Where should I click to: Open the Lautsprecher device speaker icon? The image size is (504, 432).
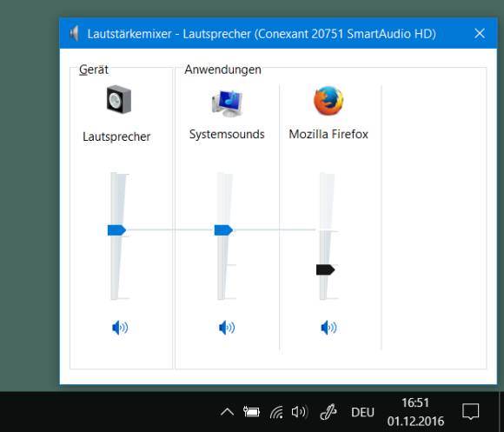(x=119, y=99)
